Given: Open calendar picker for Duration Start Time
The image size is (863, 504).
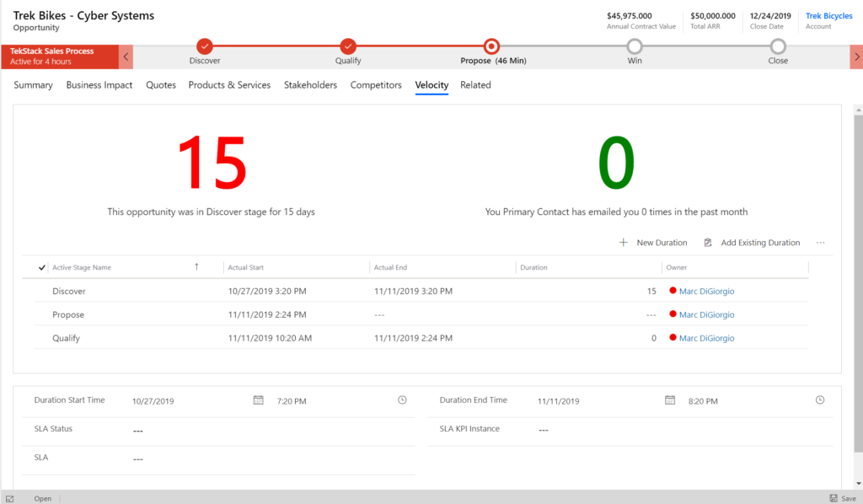Looking at the screenshot, I should pos(258,400).
